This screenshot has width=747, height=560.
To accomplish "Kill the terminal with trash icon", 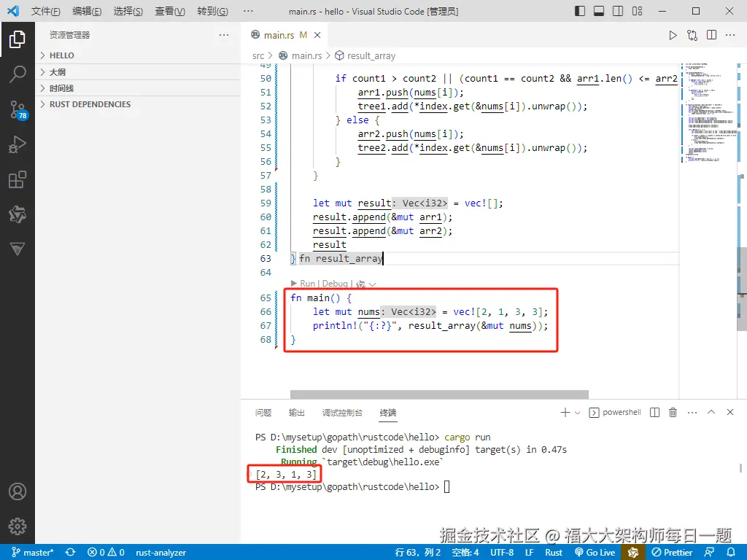I will coord(673,413).
